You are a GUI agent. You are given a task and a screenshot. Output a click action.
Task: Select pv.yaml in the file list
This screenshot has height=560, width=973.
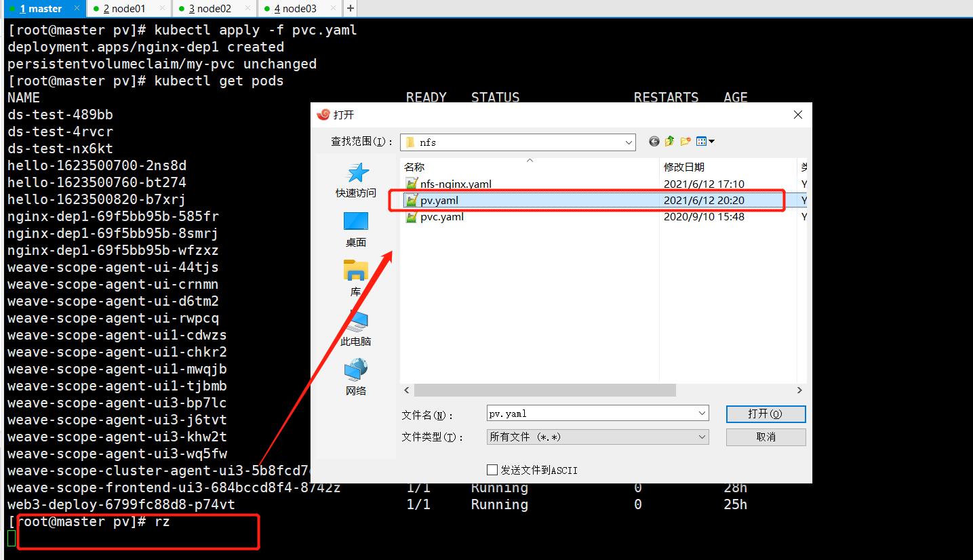[x=439, y=200]
